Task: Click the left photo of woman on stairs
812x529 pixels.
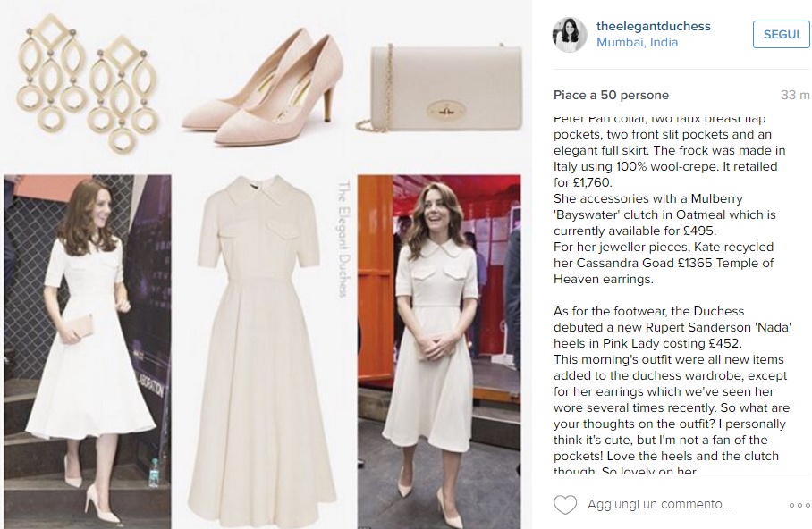Action: (x=88, y=351)
